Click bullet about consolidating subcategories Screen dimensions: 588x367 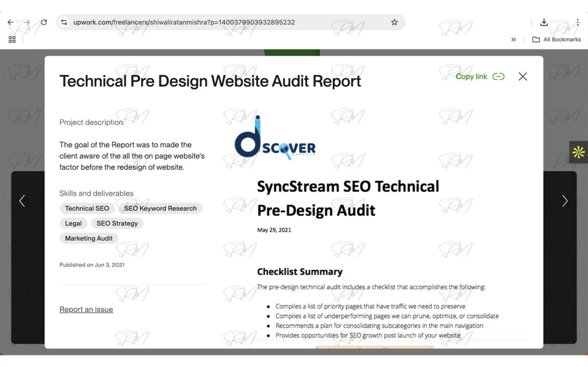coord(379,326)
